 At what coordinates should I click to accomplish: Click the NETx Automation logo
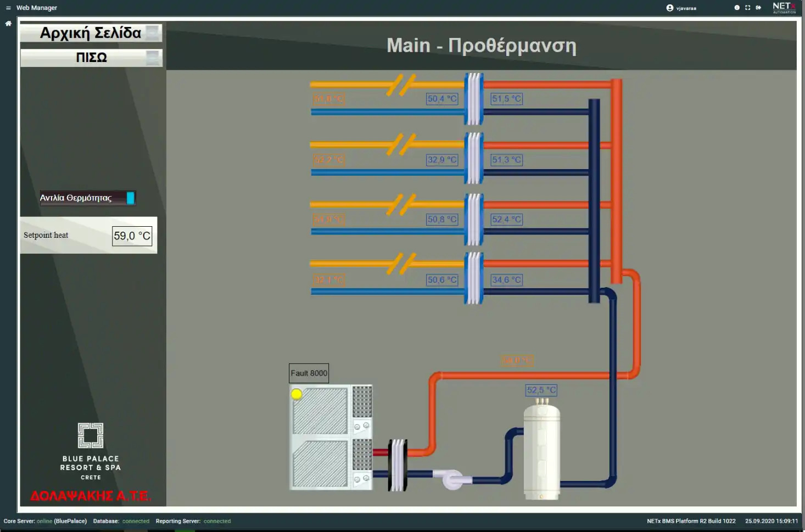784,8
